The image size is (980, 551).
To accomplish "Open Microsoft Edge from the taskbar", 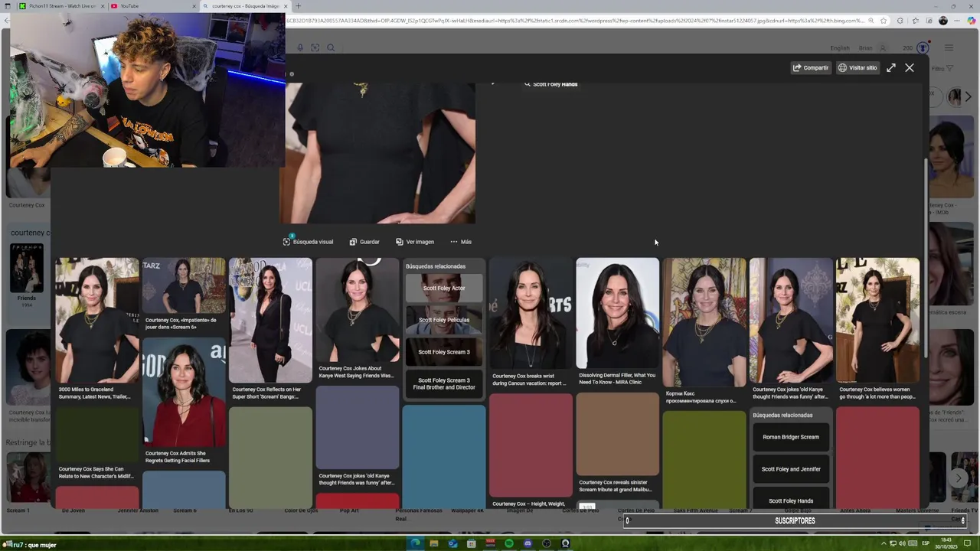I will click(x=415, y=543).
